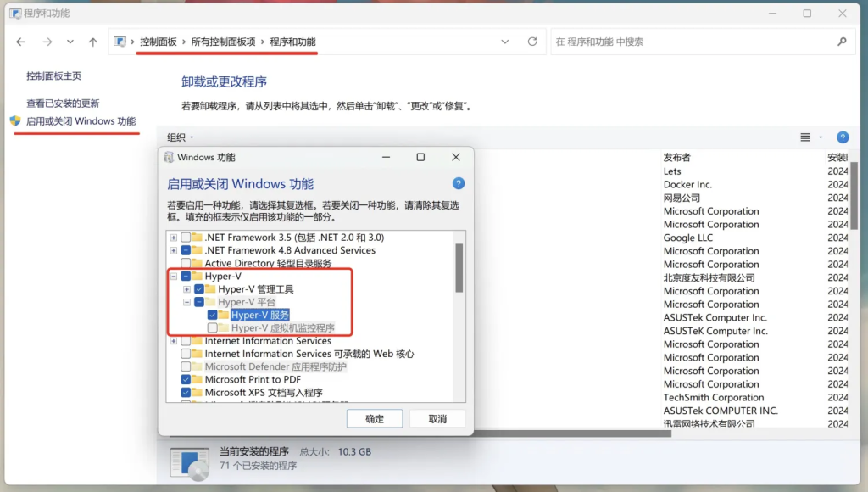868x492 pixels.
Task: Open the 控制面板主页 link
Action: coord(53,75)
